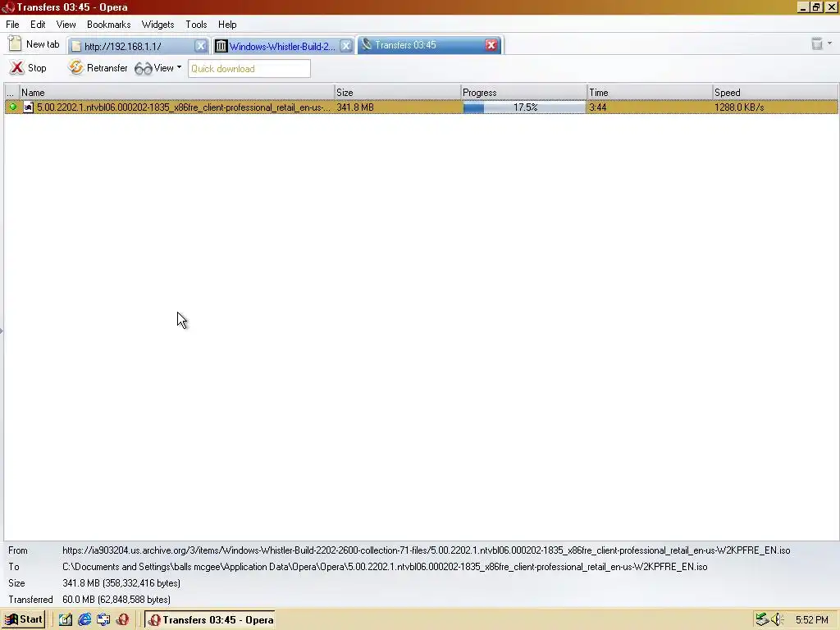840x630 pixels.
Task: Click the New tab page icon
Action: 15,44
